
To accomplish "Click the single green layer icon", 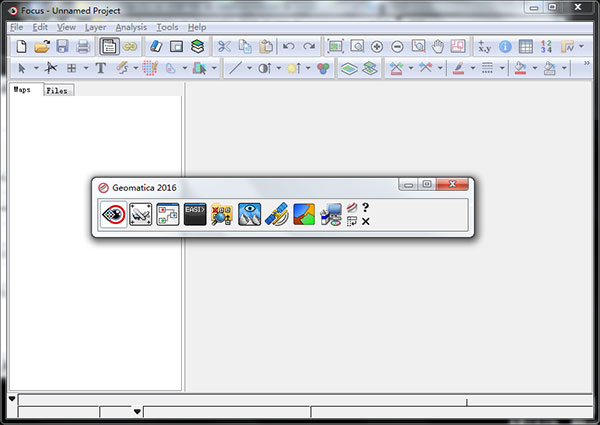I will (x=349, y=68).
